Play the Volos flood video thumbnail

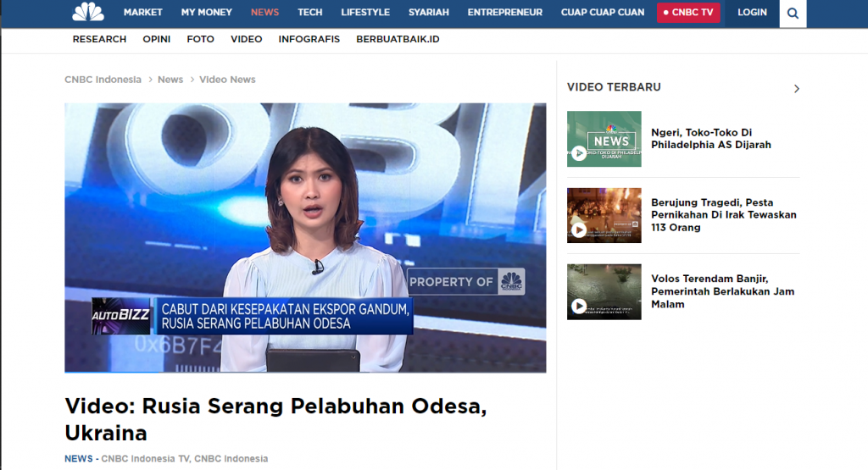pos(604,292)
